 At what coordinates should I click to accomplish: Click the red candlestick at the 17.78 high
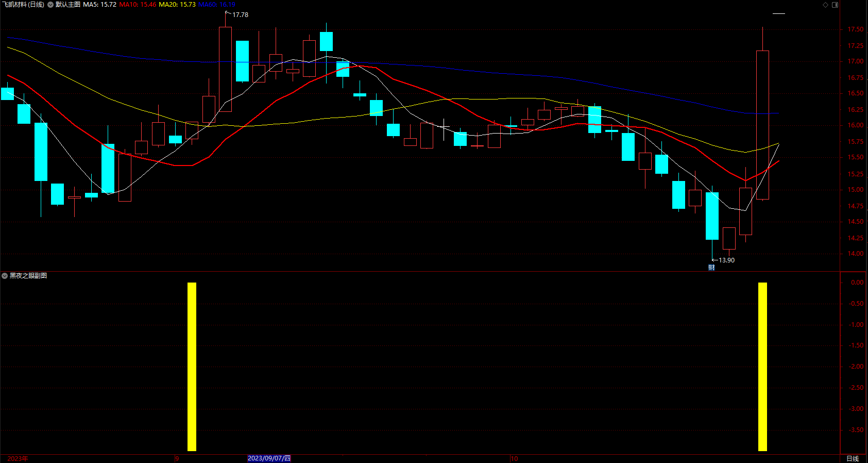point(225,69)
